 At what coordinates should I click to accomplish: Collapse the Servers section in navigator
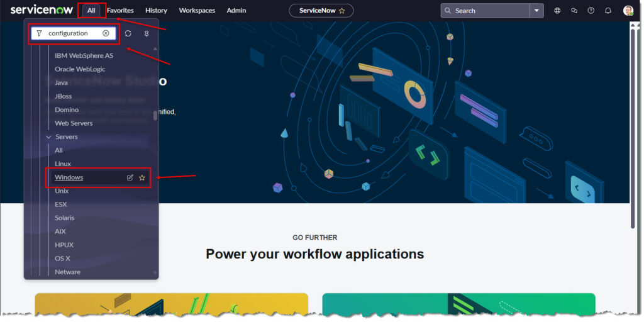click(48, 137)
